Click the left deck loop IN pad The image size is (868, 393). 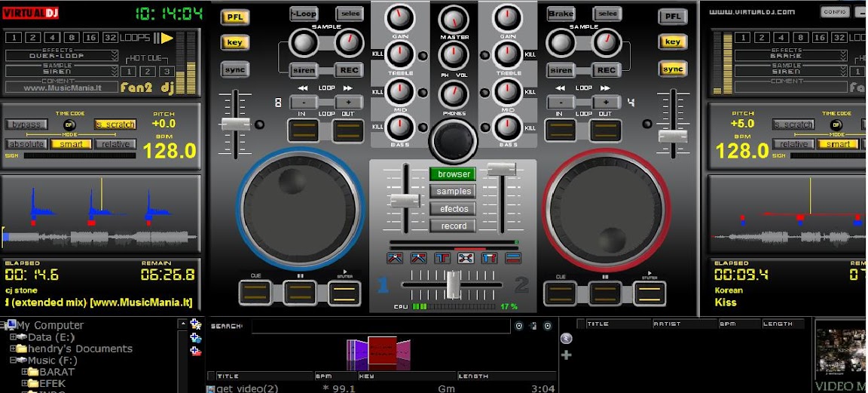304,130
